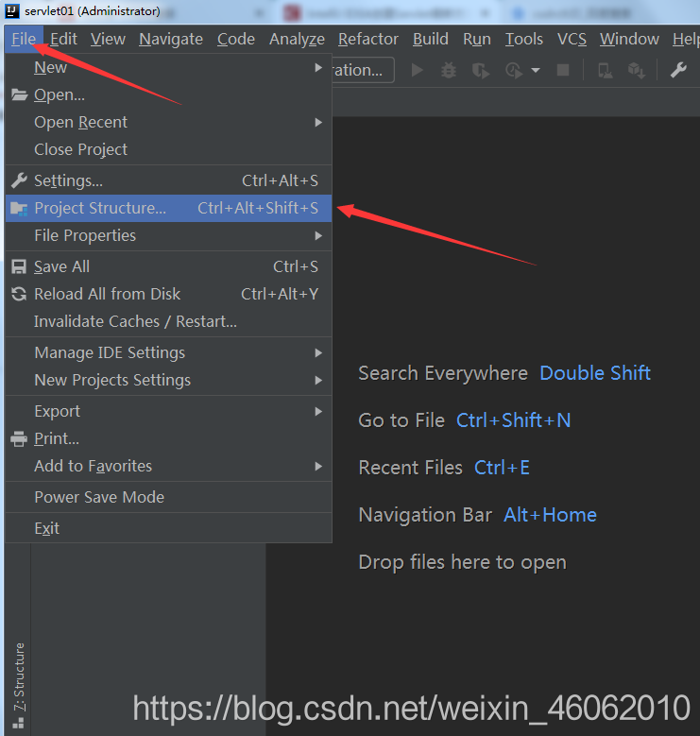
Task: Open Settings... from the File menu
Action: tap(168, 180)
